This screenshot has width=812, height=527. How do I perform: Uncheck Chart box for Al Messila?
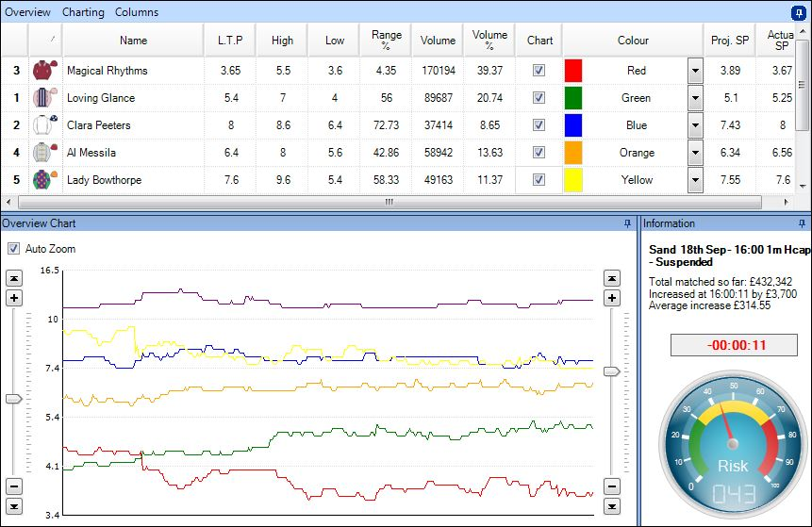click(x=539, y=152)
